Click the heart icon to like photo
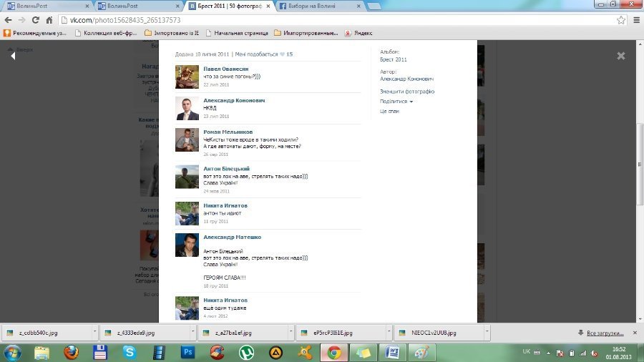Image resolution: width=644 pixels, height=362 pixels. click(283, 54)
